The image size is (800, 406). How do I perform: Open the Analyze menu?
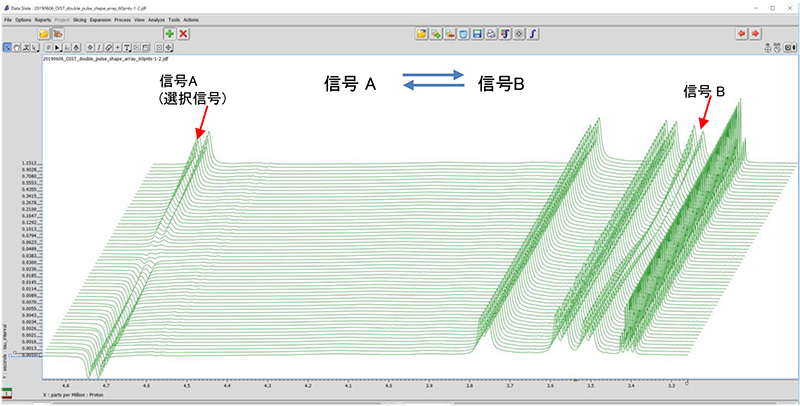(x=156, y=20)
